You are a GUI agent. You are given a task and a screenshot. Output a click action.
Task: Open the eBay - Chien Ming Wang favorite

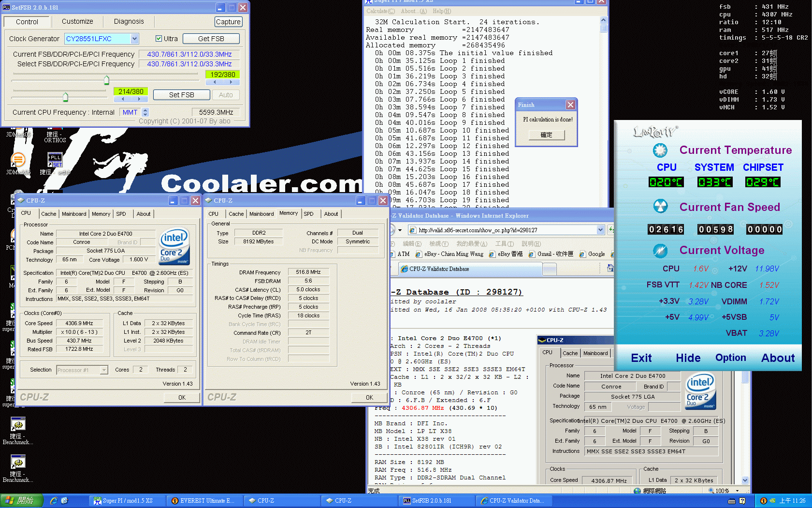pos(449,254)
